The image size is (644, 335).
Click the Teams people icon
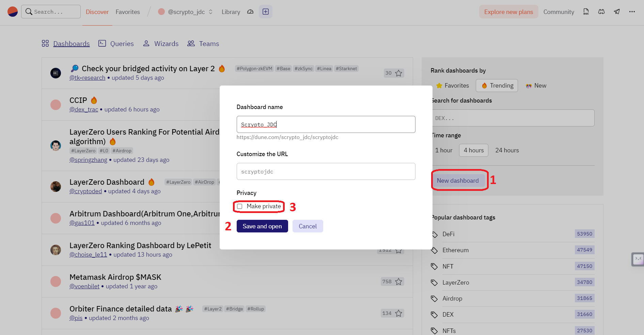click(191, 43)
